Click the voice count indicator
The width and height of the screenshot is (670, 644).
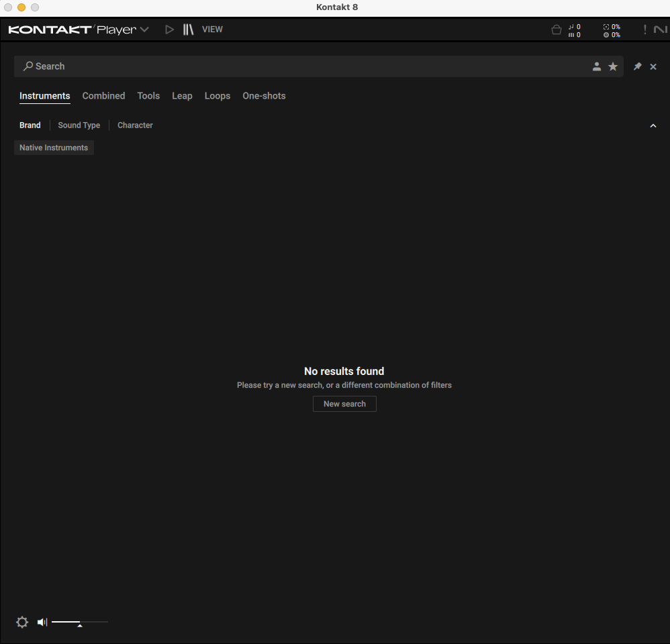click(574, 31)
